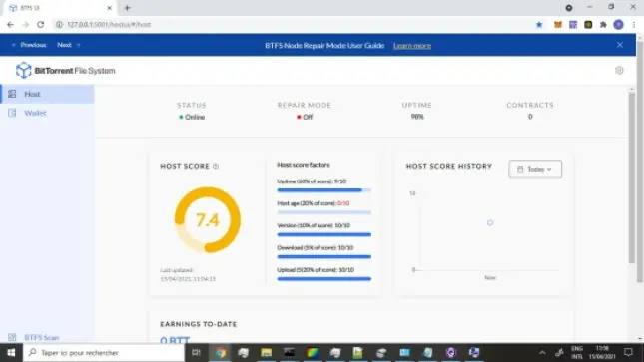Click the browser forward arrow
Viewport: 644px width, 362px height.
pyautogui.click(x=26, y=25)
